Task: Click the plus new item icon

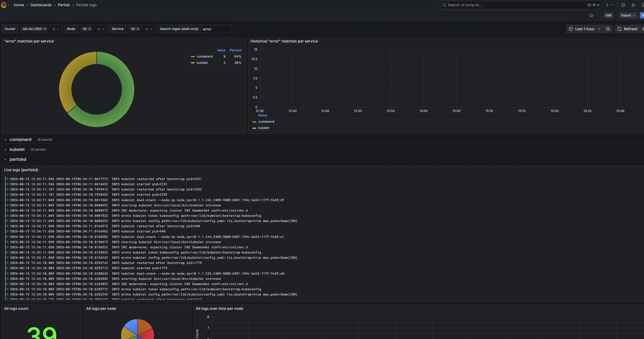Action: (x=607, y=5)
